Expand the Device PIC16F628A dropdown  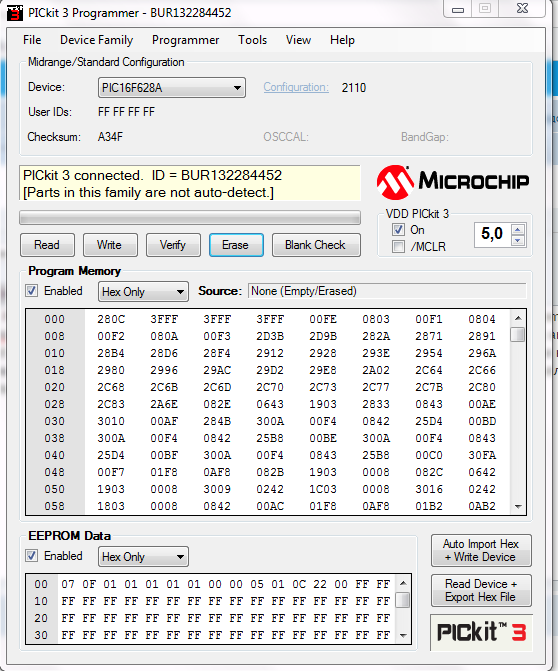point(172,88)
